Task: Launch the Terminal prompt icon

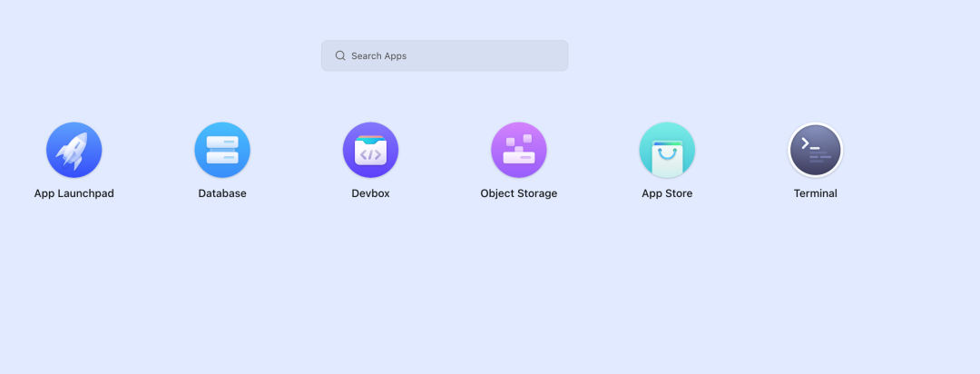Action: tap(815, 150)
